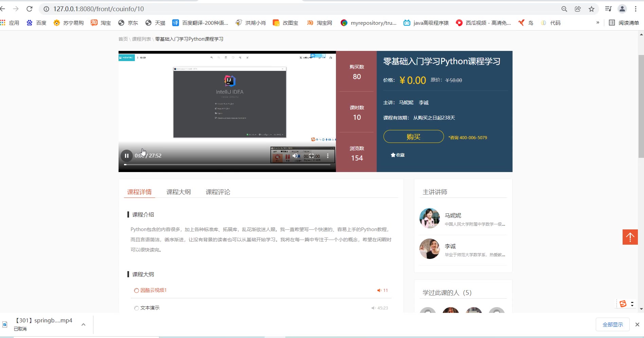Click the 45:23 duration of 文本演示

(380, 308)
